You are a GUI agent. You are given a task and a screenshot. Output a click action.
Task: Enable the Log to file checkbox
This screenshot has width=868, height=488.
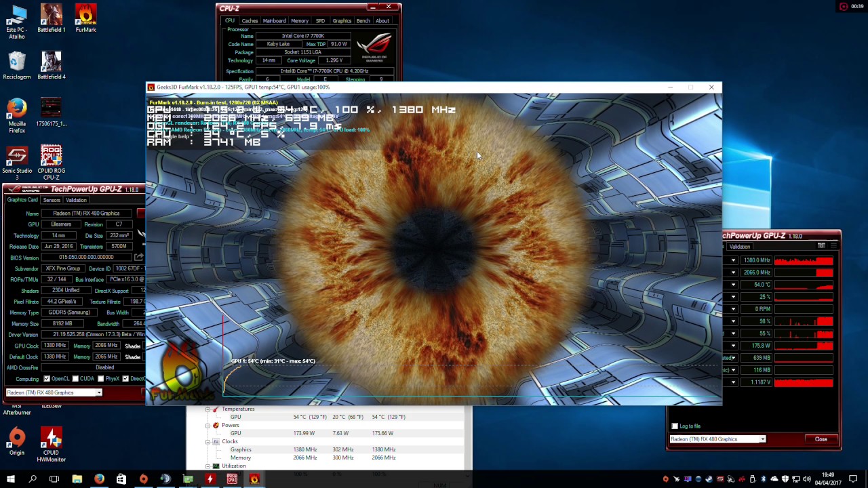point(675,426)
